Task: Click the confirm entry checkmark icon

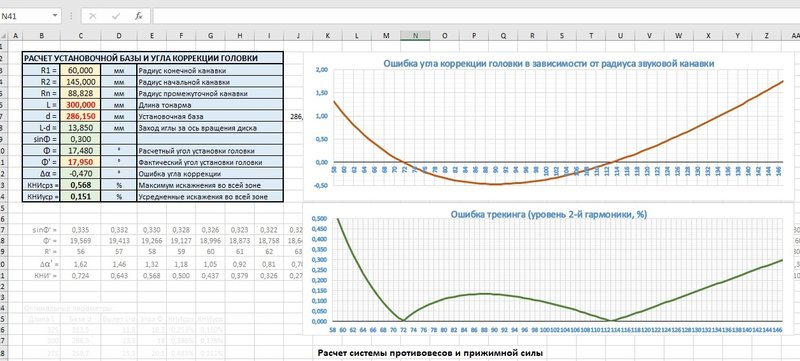Action: pos(116,16)
